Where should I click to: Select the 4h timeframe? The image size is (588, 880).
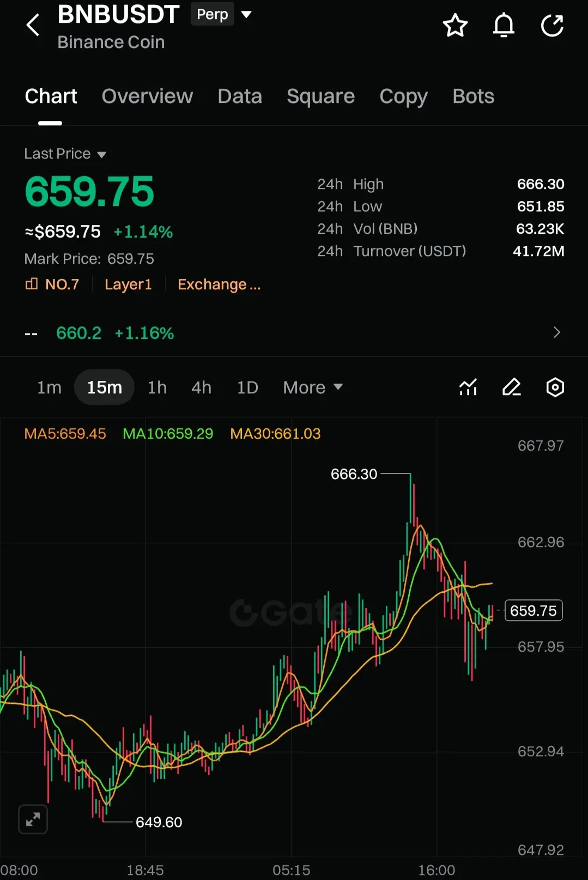(x=201, y=387)
